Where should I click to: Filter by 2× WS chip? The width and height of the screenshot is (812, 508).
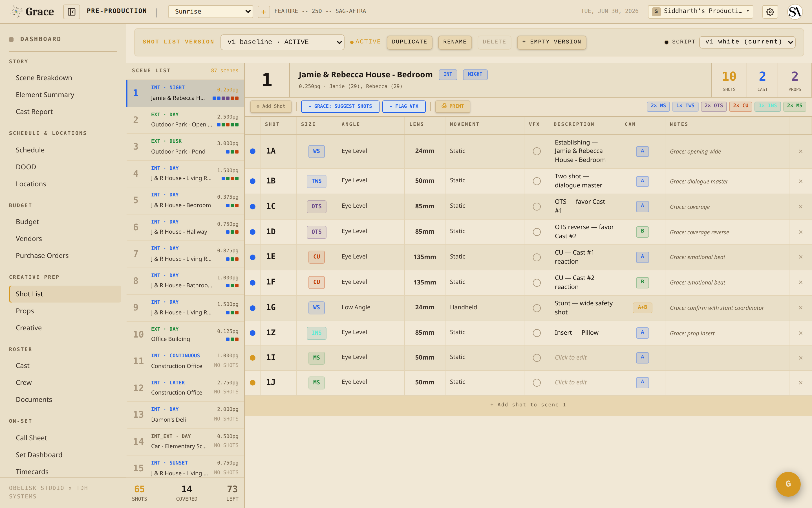click(x=658, y=106)
